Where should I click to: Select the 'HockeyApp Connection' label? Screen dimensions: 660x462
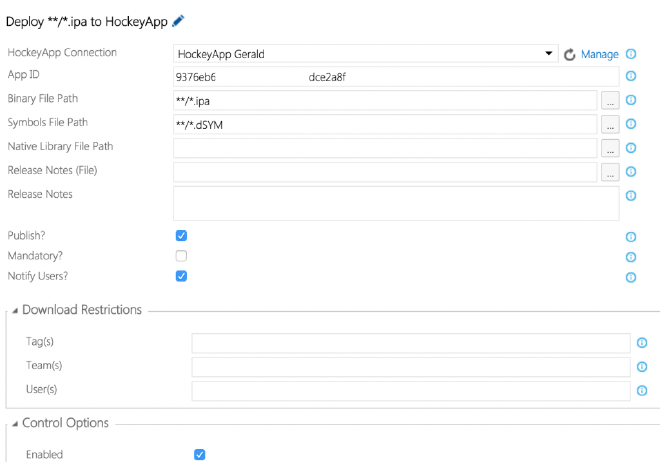point(62,53)
